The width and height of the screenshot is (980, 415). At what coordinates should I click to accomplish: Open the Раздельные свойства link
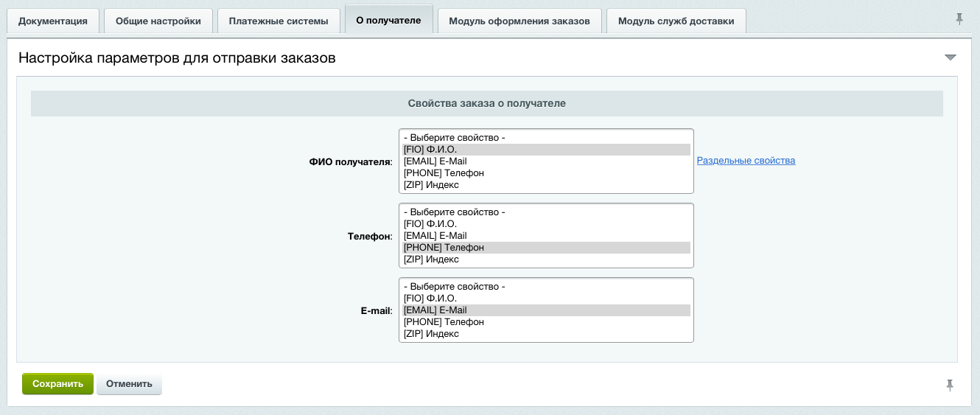[746, 161]
